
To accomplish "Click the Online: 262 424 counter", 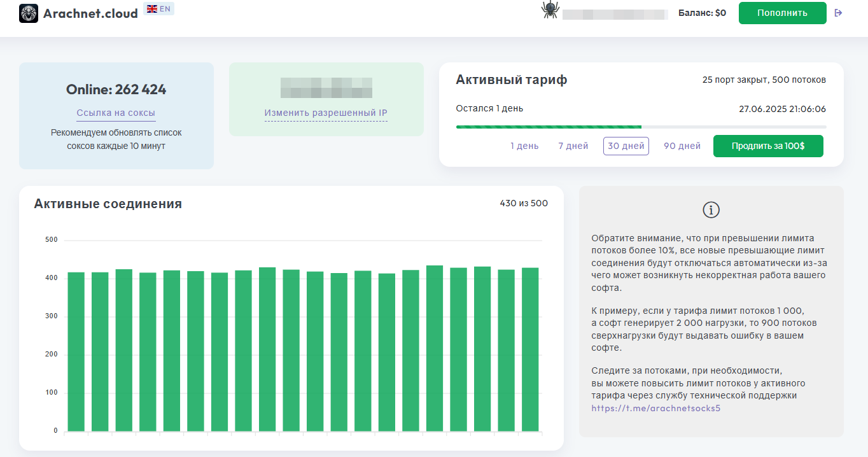I will (x=116, y=90).
